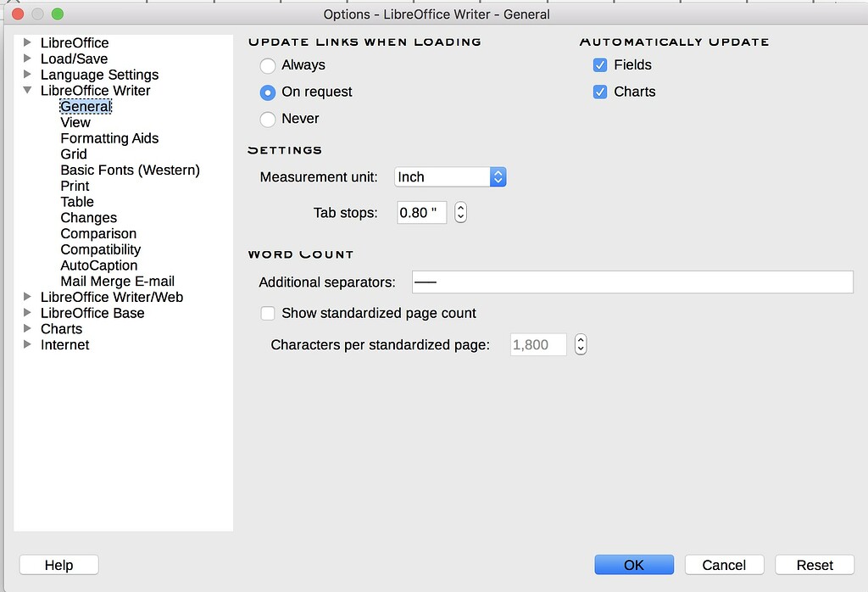Open the Table options page

(77, 202)
